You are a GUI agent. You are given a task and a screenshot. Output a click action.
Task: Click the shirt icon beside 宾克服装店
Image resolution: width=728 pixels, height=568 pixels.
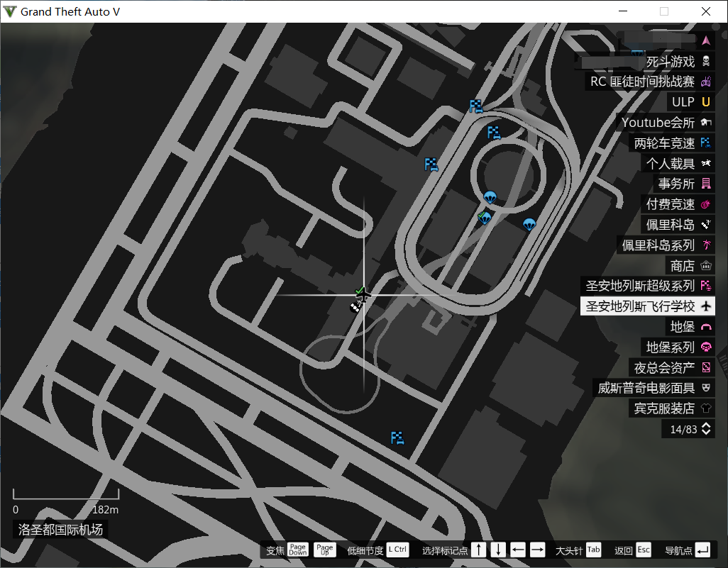(706, 408)
